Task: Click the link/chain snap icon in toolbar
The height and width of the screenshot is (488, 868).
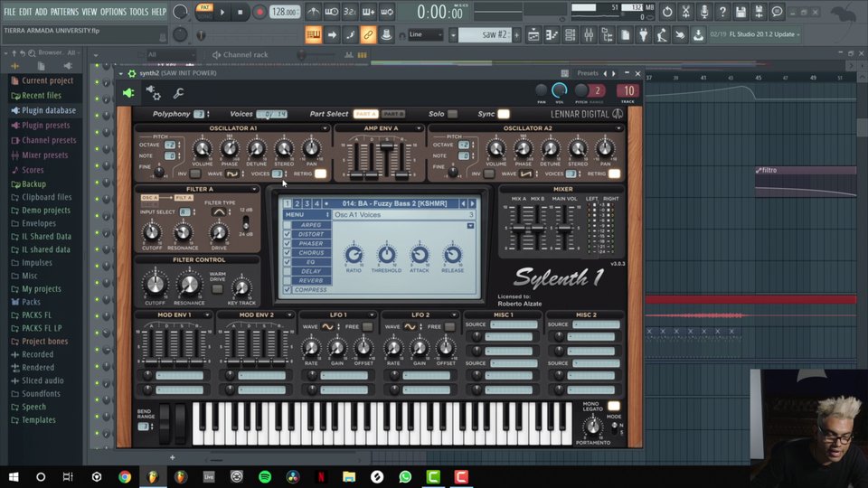Action: point(368,35)
